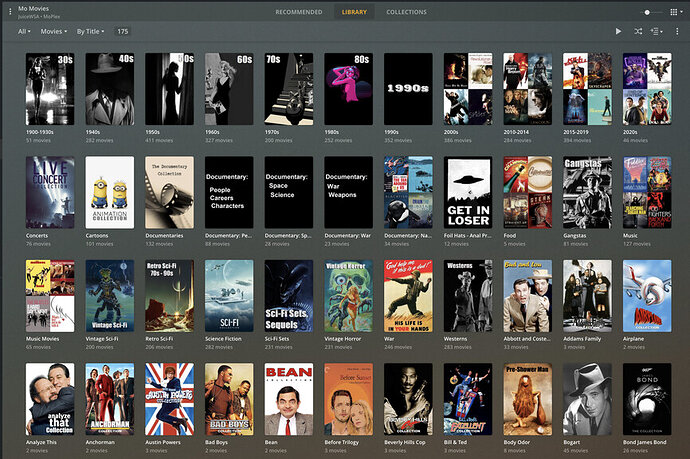Open the Live Concert collection poster
The height and width of the screenshot is (459, 690).
(x=50, y=192)
